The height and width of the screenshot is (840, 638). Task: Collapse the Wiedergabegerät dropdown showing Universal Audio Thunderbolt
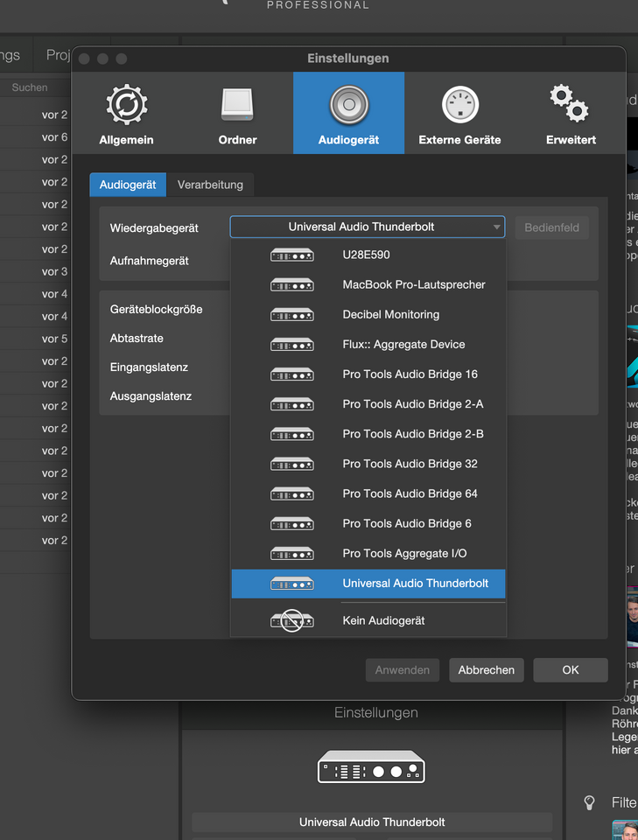tap(368, 227)
